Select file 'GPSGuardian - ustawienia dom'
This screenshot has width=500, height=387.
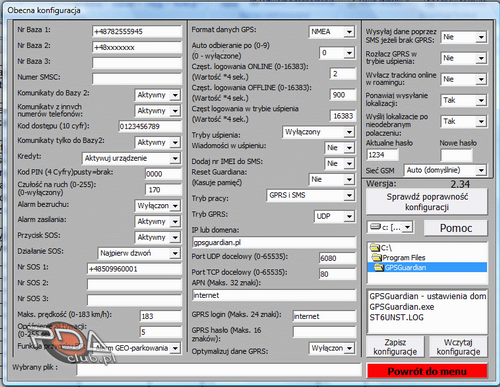click(x=427, y=296)
